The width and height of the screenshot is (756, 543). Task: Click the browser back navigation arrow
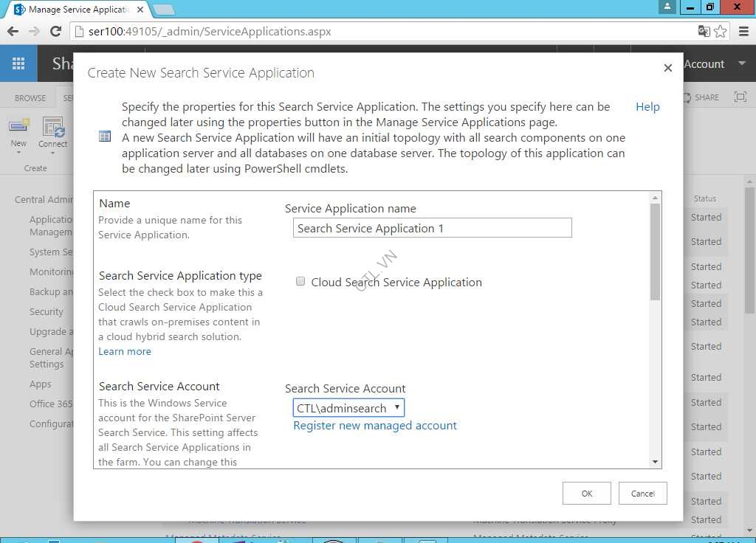13,31
